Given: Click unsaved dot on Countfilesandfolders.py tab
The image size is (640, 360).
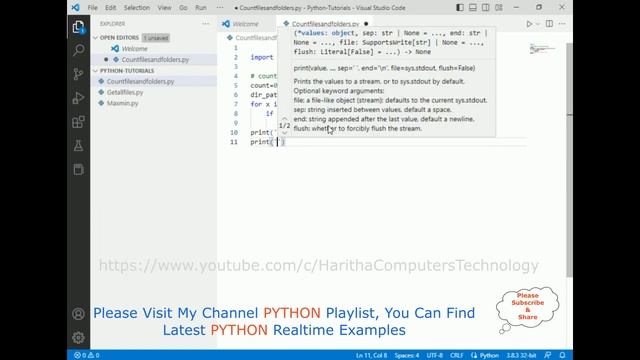Looking at the screenshot, I should (x=366, y=24).
